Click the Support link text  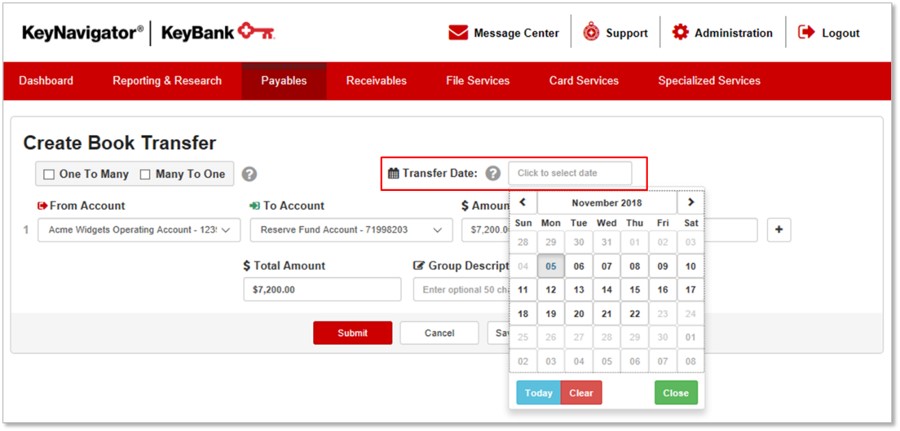coord(627,33)
